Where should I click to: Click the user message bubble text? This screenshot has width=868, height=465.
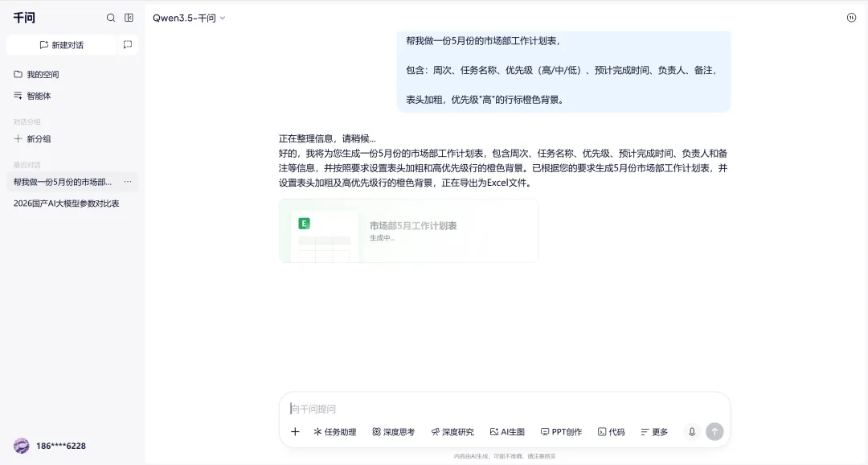(563, 70)
